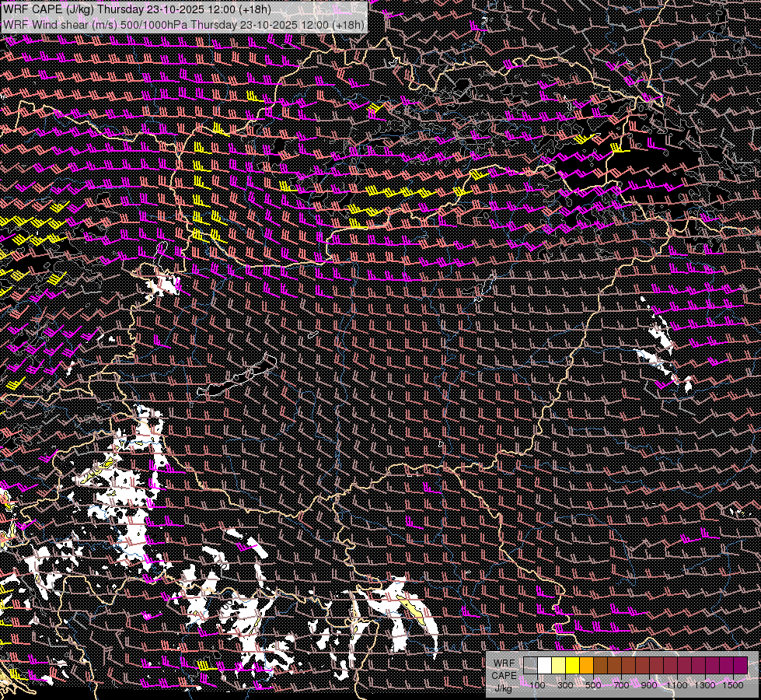Click the WRF word in the legend

pos(504,663)
